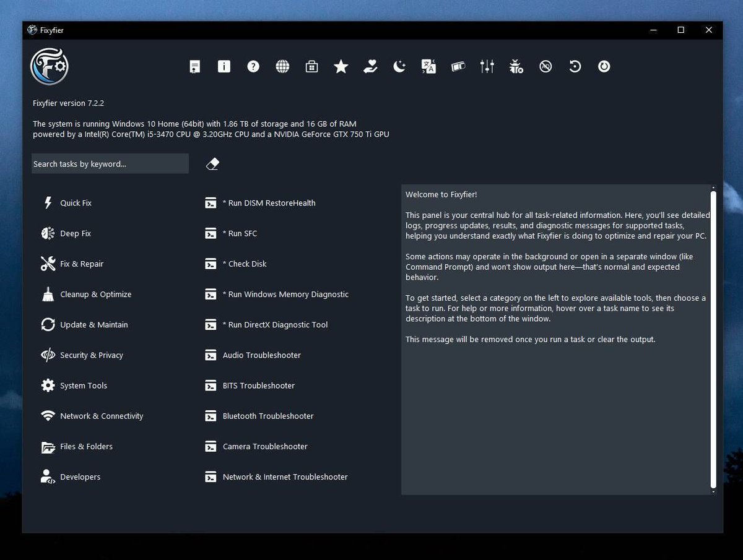The image size is (743, 560).
Task: Toggle the moon dark mode icon
Action: [399, 66]
